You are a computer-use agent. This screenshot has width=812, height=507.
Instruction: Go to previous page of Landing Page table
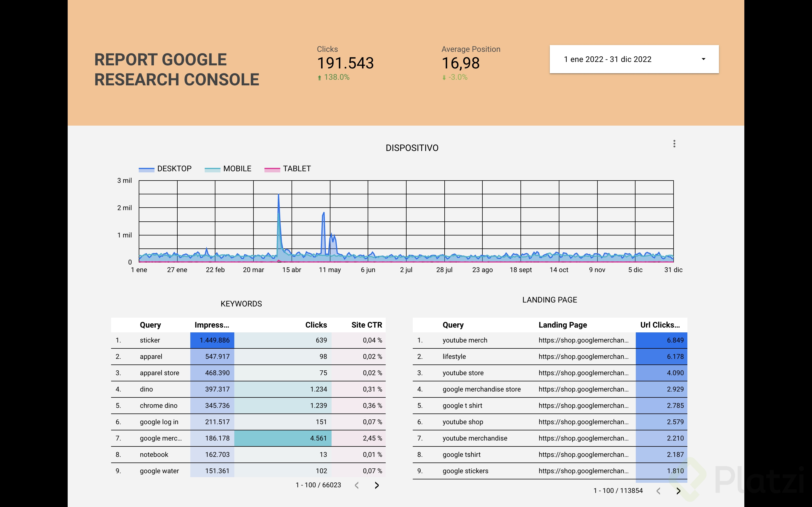658,491
